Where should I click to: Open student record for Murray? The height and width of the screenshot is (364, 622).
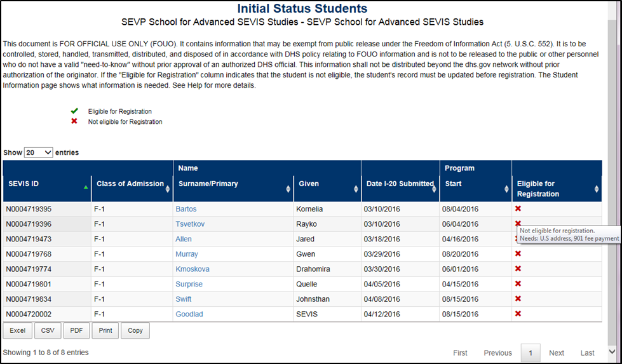pyautogui.click(x=187, y=254)
